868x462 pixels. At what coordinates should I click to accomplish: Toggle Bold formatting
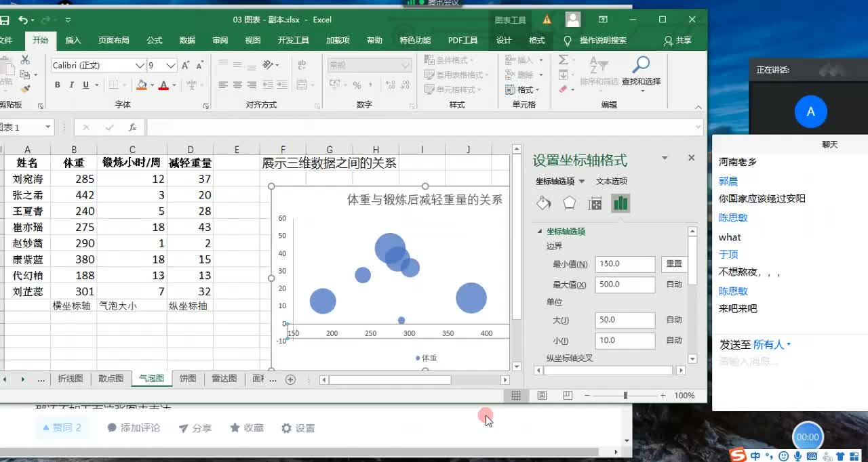click(x=58, y=85)
